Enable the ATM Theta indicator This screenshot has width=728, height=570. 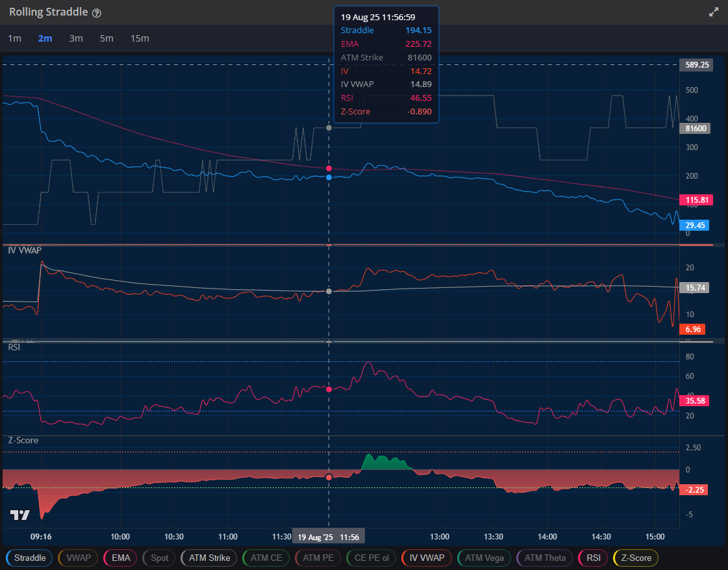click(x=544, y=558)
